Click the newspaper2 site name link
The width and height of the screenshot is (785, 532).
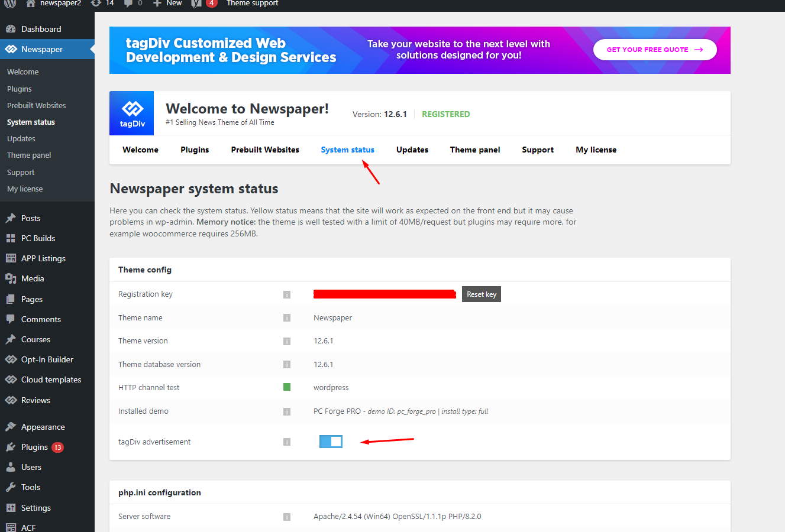pos(60,3)
